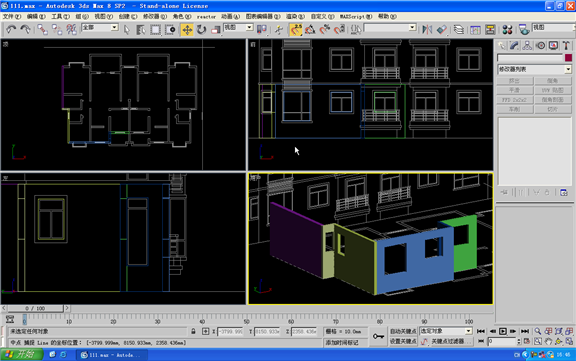The image size is (576, 361).
Task: Open the MAXScript menu
Action: [x=356, y=17]
